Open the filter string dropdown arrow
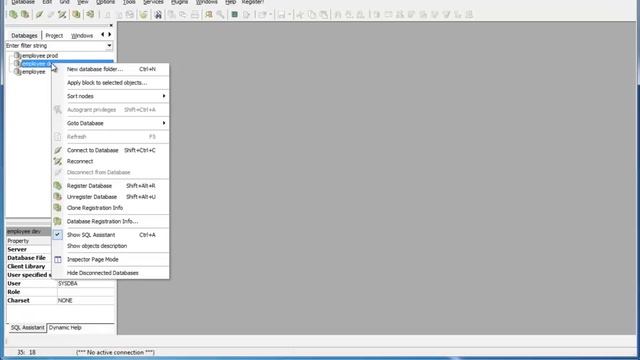This screenshot has height=360, width=640. [109, 46]
